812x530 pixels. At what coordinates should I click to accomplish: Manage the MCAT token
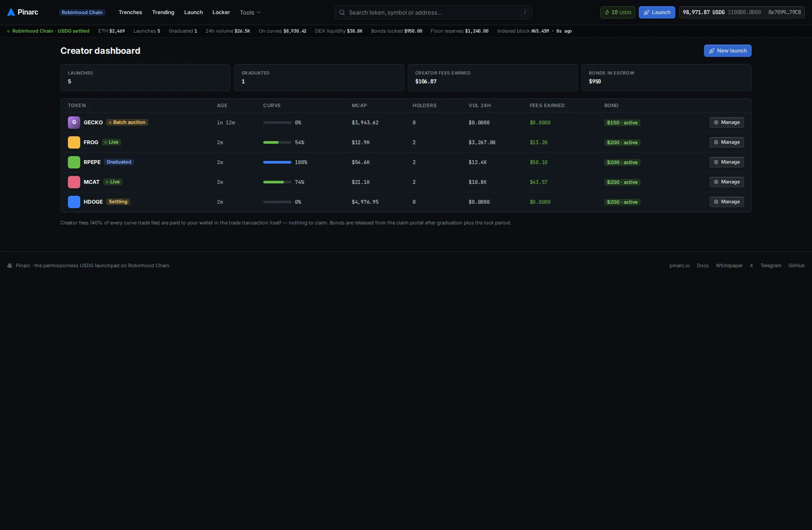727,182
